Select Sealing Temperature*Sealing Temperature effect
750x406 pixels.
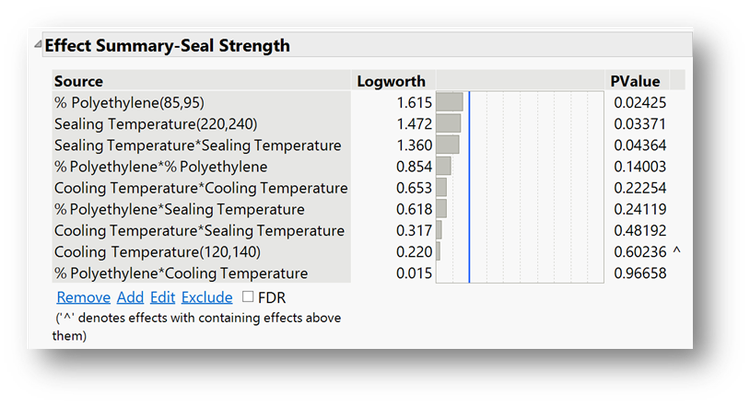(197, 145)
